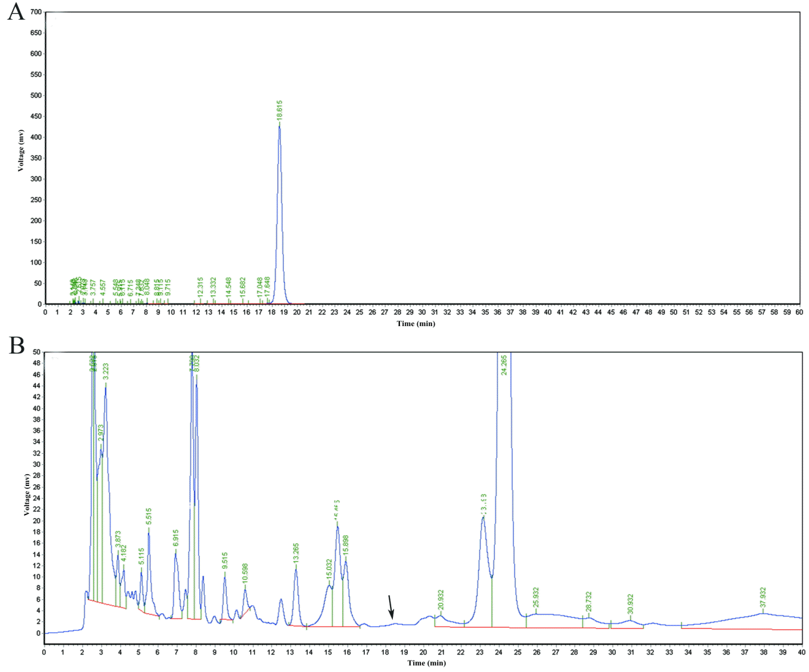Click the 28.732 peak label
This screenshot has height=672, width=809.
tap(589, 602)
